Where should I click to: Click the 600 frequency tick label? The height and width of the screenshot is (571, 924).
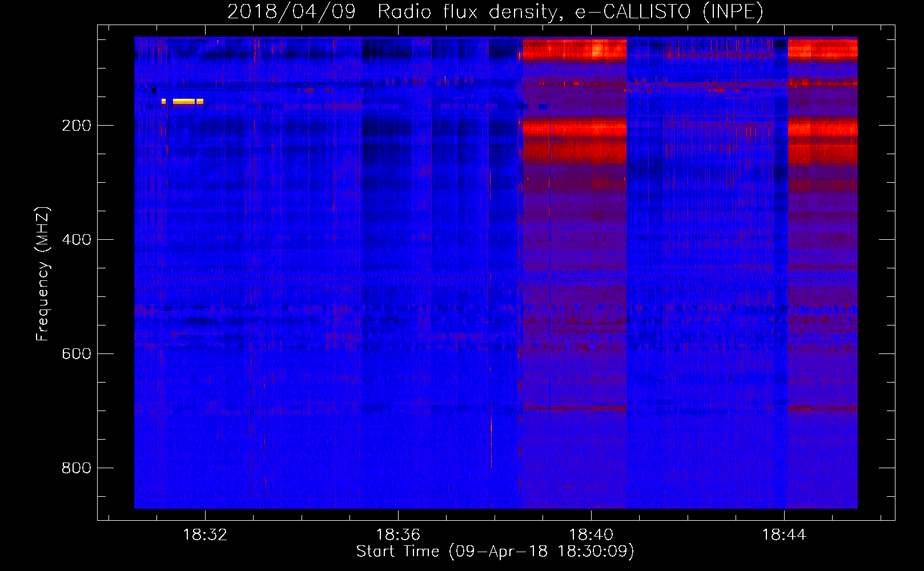[77, 354]
